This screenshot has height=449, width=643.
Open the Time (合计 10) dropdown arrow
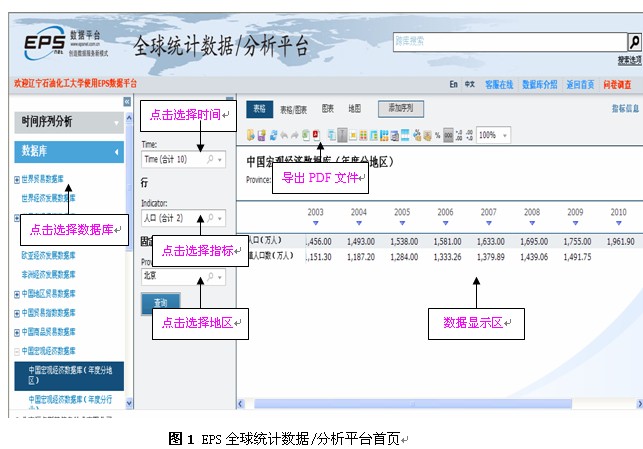pos(220,160)
